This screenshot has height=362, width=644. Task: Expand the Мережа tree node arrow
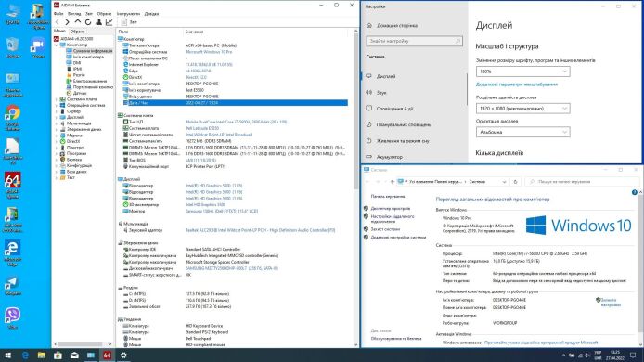[x=57, y=136]
